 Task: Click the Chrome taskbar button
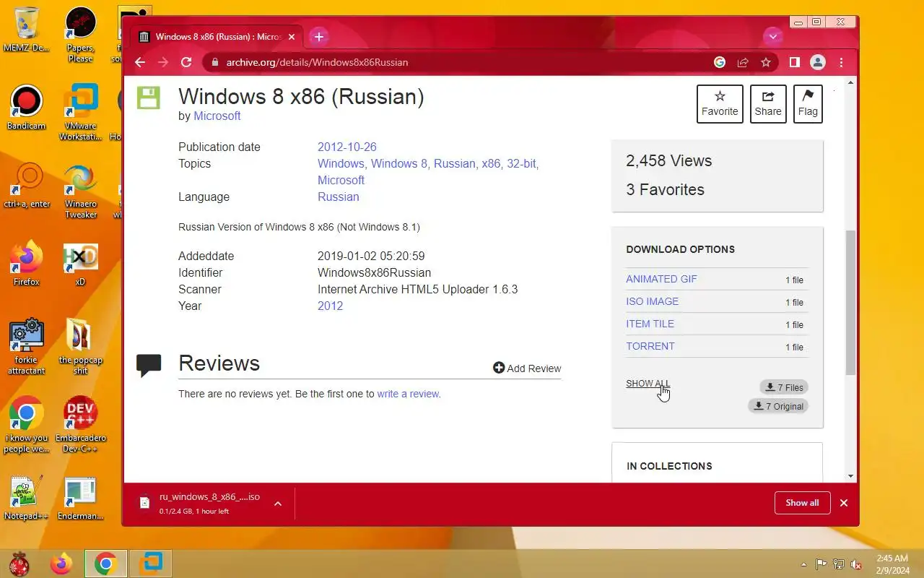click(106, 564)
